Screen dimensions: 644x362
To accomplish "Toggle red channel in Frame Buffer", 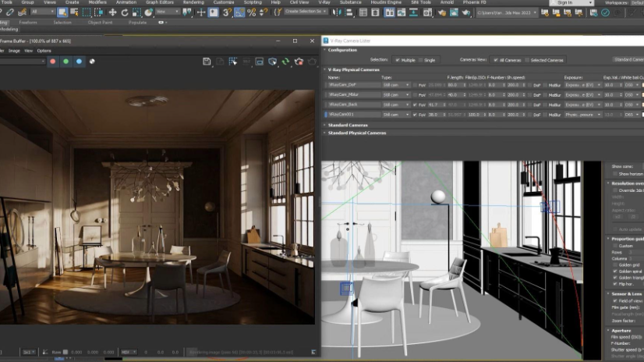I will coord(52,61).
